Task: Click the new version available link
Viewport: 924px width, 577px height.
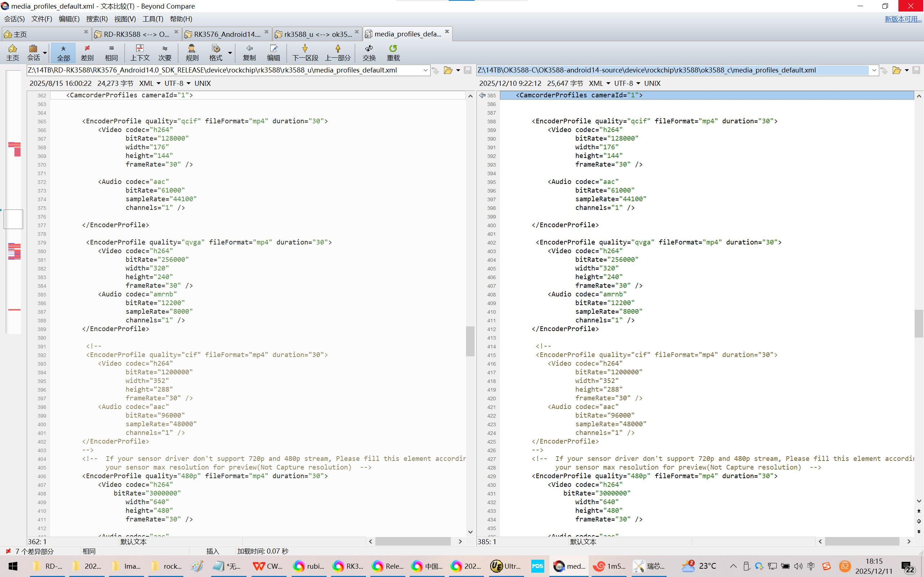Action: coord(903,19)
